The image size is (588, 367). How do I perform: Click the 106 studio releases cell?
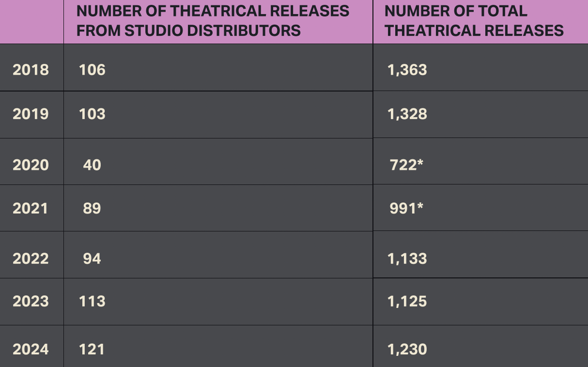(x=92, y=70)
